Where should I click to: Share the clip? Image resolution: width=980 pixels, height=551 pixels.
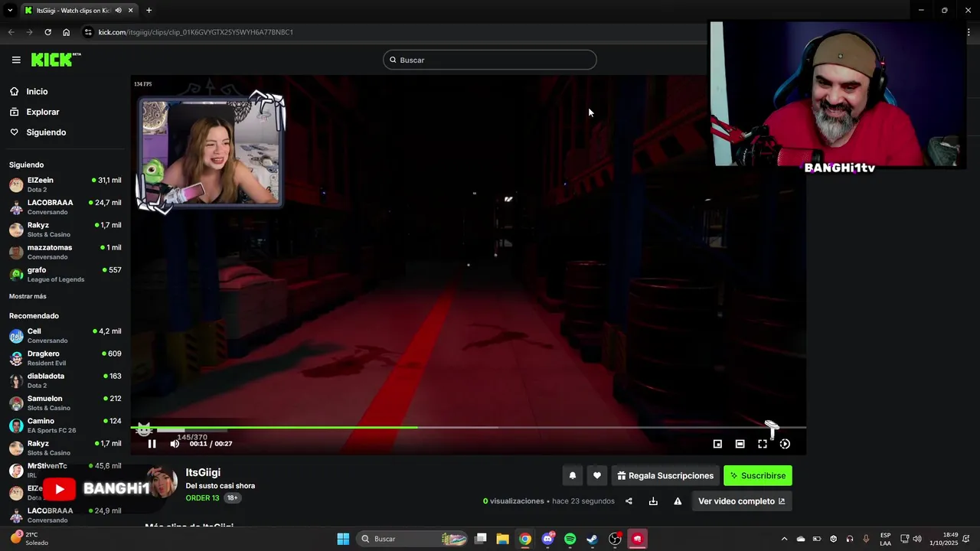629,501
